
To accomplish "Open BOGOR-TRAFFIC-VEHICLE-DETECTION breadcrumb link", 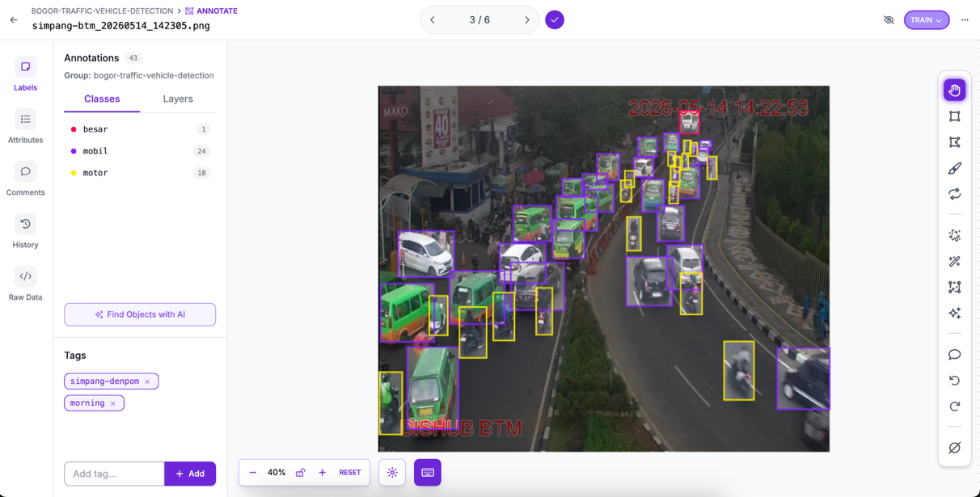I will tap(102, 11).
